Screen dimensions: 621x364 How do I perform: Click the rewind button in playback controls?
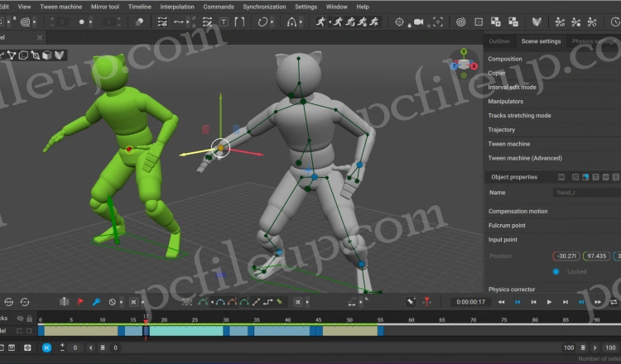(501, 302)
